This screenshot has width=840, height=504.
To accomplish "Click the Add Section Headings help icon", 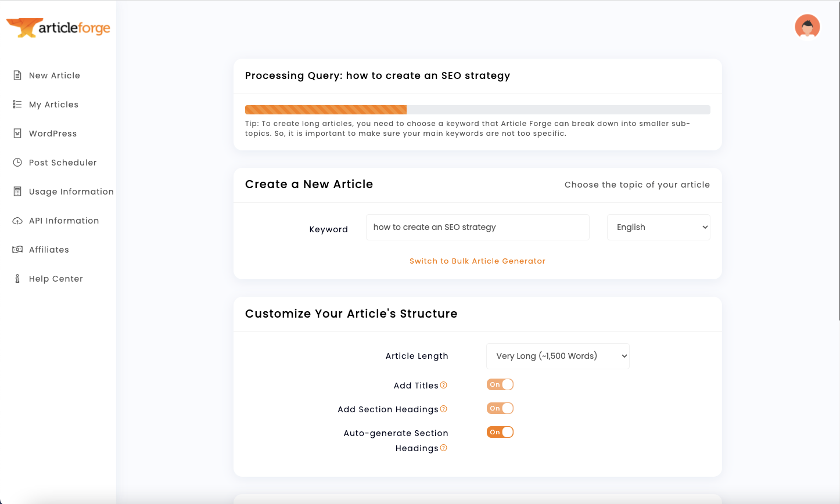I will (443, 409).
